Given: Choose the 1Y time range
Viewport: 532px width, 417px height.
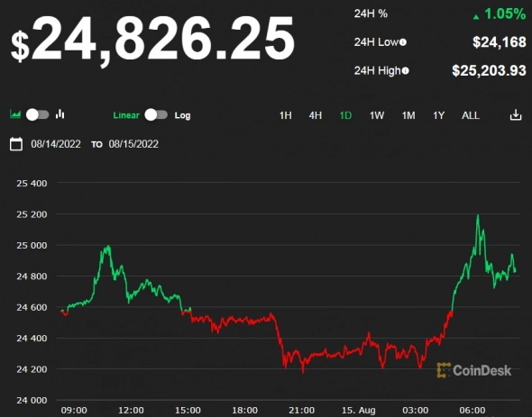Looking at the screenshot, I should click(439, 115).
